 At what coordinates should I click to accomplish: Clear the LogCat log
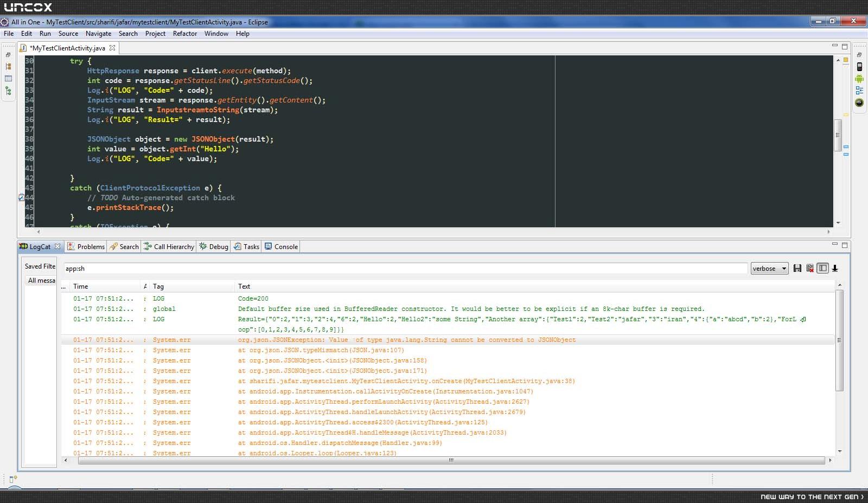click(809, 268)
